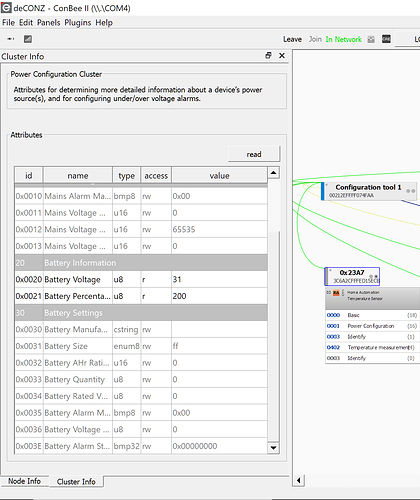Close the Cluster Info panel

pos(282,56)
